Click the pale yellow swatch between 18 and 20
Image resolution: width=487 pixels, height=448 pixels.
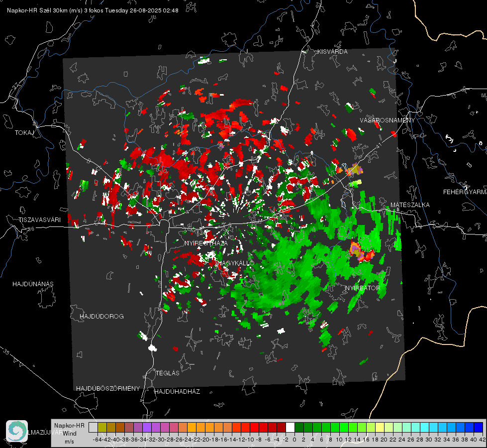[x=380, y=428]
